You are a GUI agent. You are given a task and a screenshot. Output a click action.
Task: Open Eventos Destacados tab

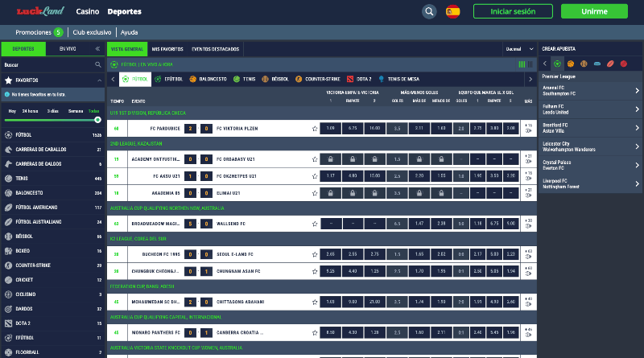215,49
